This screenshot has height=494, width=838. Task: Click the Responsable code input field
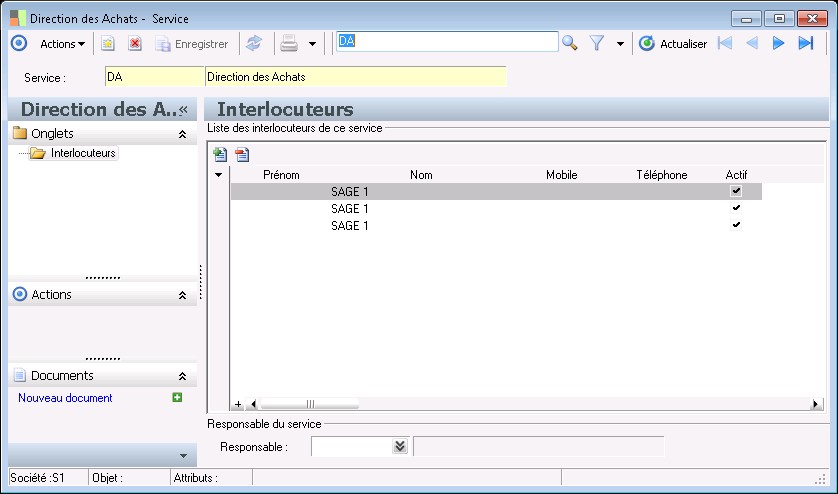(352, 446)
